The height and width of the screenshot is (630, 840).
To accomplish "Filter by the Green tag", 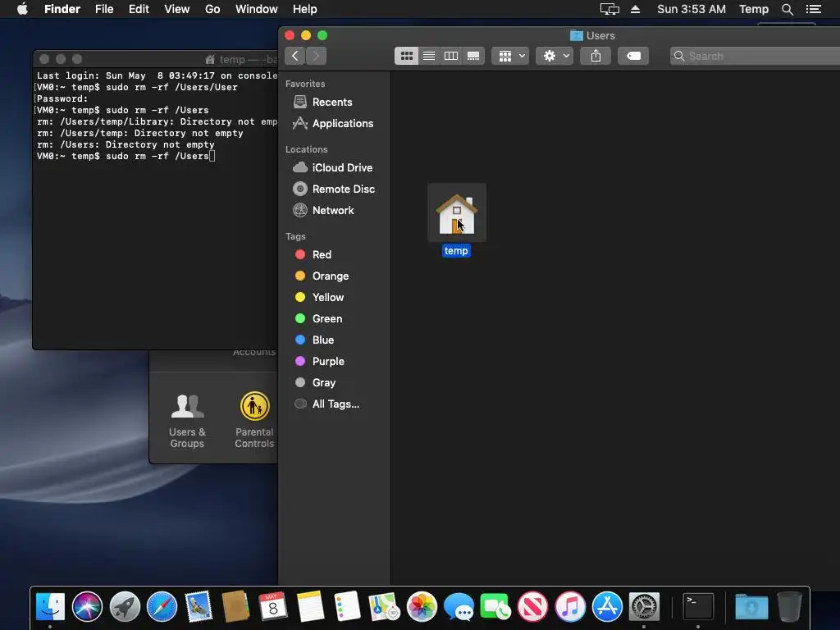I will [x=319, y=319].
